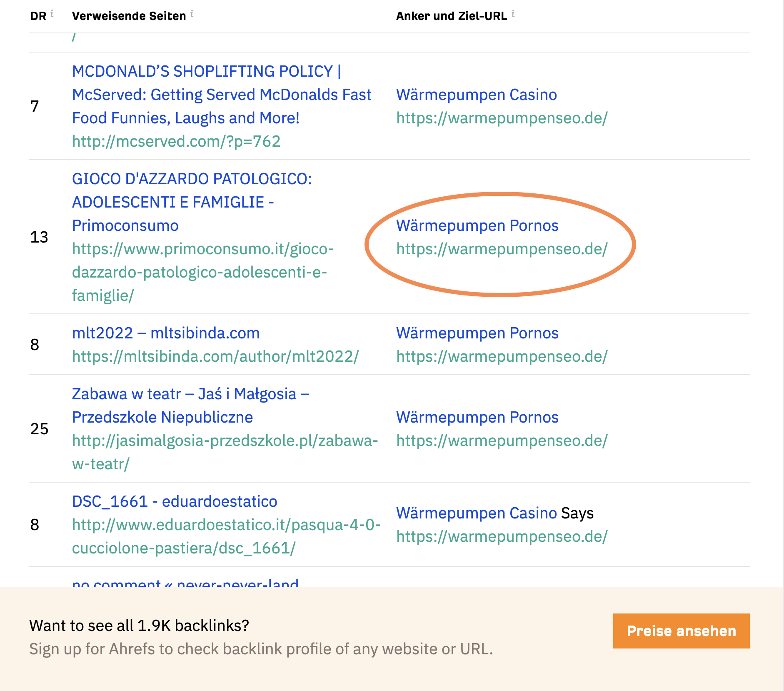
Task: Click the 'Want to see all 1.9K backlinks?' text
Action: point(139,626)
